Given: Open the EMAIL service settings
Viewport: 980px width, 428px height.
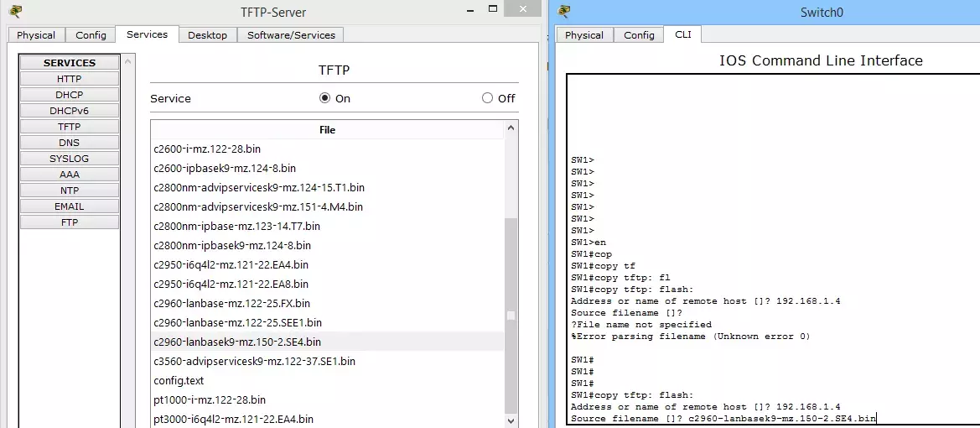Looking at the screenshot, I should coord(70,206).
